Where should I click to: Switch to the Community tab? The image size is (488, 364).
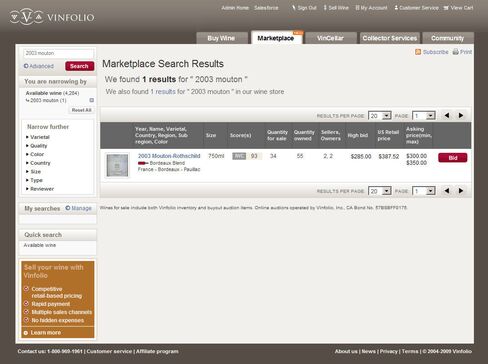(448, 38)
